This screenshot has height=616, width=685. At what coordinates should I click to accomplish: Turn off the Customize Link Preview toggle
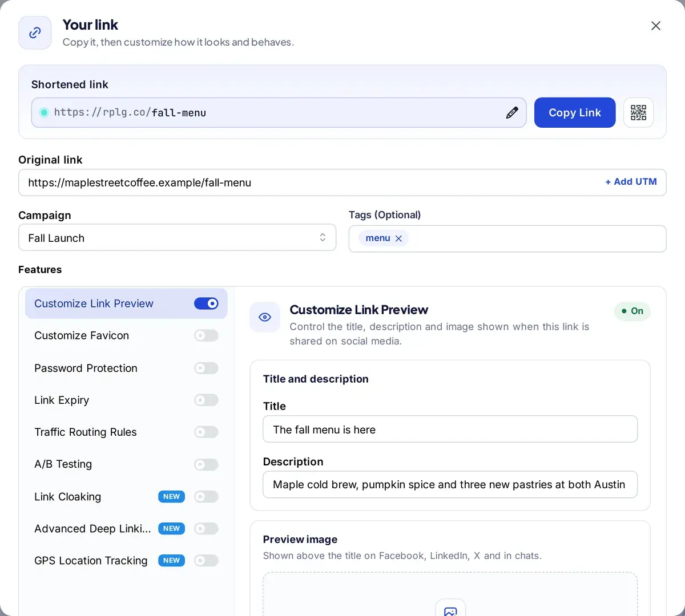(x=206, y=303)
